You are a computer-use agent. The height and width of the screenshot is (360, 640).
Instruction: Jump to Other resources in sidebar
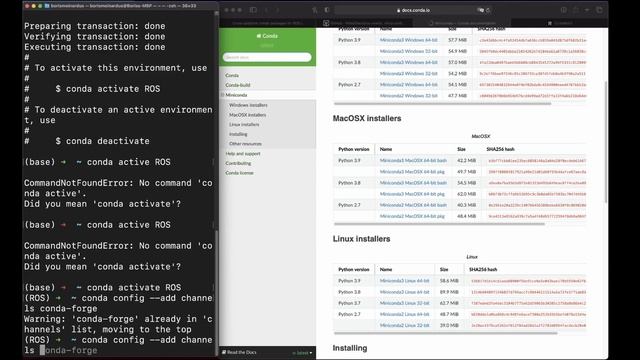pos(245,144)
